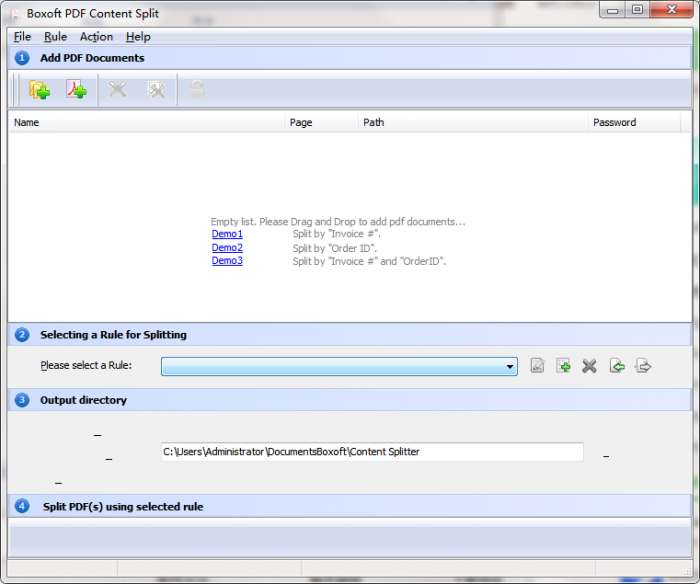The height and width of the screenshot is (584, 700).
Task: Click the "Selecting a Rule for Splitting" heading
Action: click(x=113, y=335)
